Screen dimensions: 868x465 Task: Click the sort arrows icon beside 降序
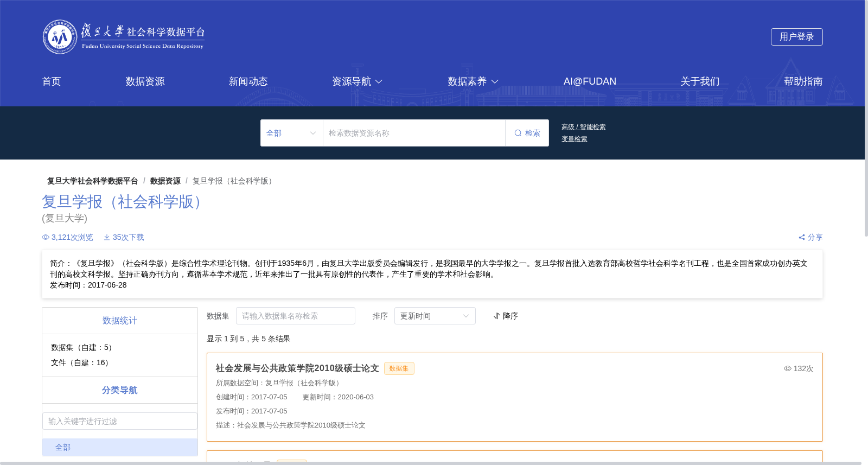[x=496, y=316]
